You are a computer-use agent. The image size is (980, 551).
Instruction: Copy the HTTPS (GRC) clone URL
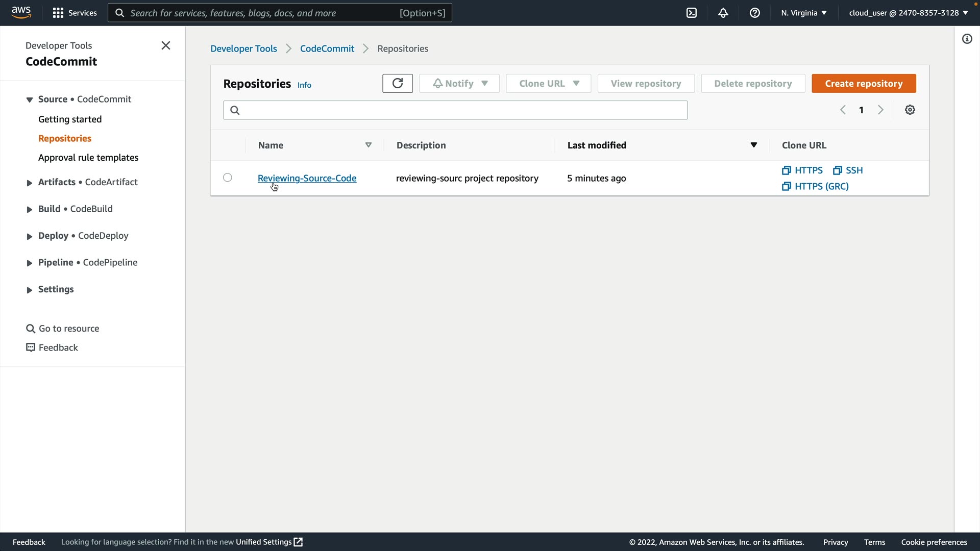[x=816, y=186]
